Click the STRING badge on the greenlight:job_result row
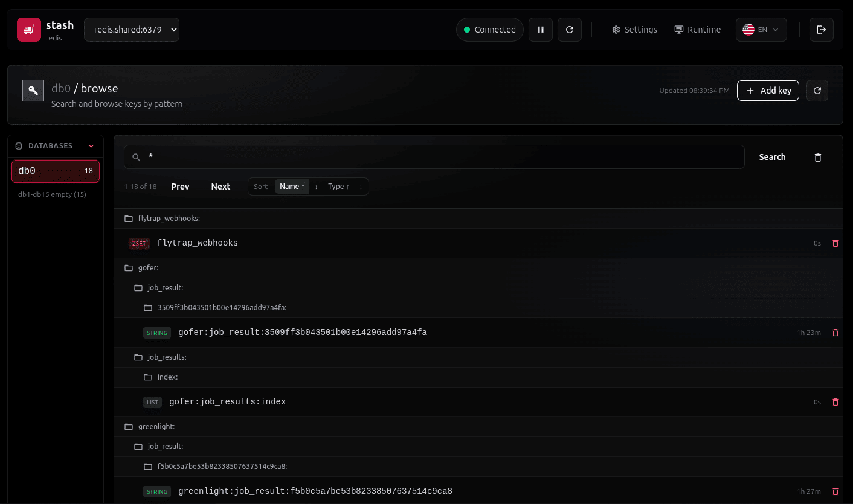 tap(157, 491)
